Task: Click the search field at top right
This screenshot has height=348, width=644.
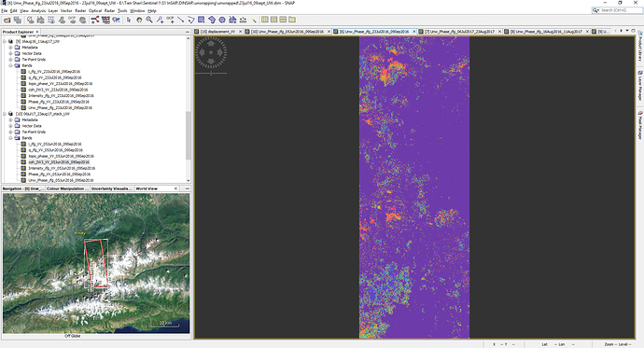Action: pos(617,10)
